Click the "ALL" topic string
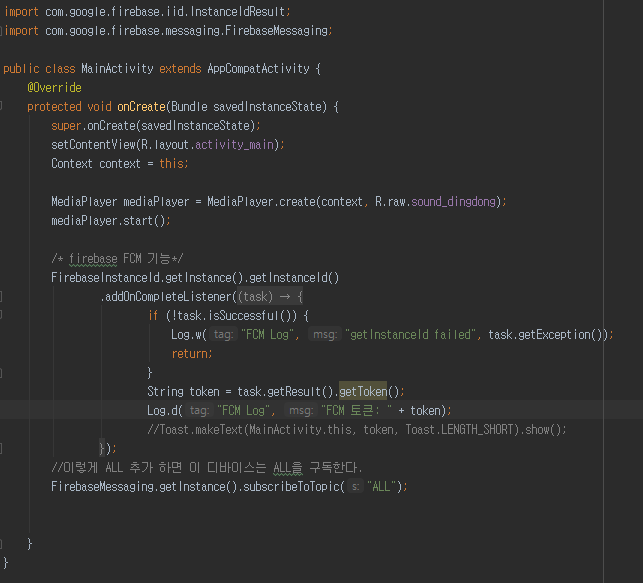This screenshot has width=643, height=583. point(381,486)
